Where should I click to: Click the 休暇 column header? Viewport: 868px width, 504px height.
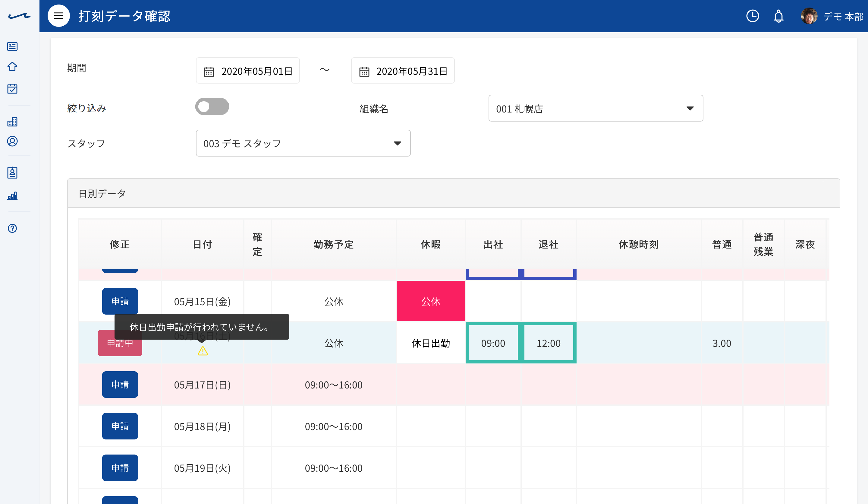[431, 244]
